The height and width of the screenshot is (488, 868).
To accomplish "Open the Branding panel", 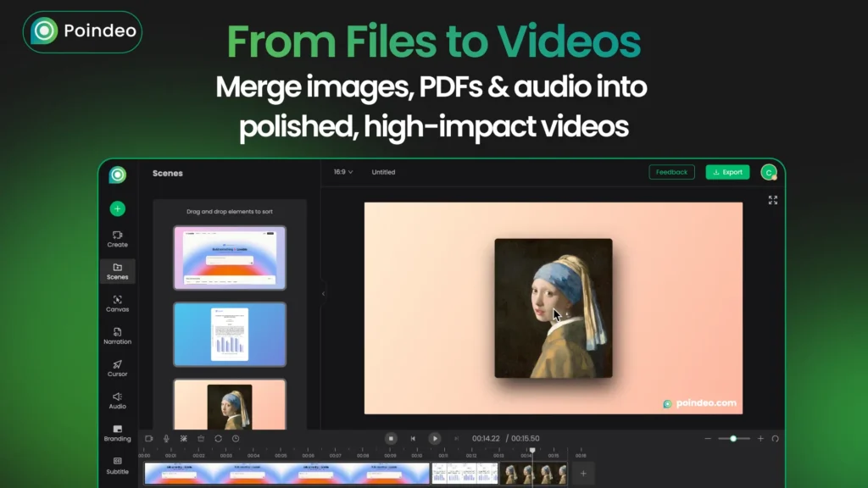I will pyautogui.click(x=117, y=432).
